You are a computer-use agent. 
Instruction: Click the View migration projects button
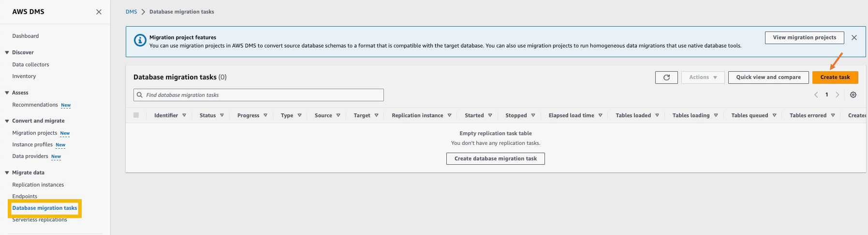click(x=804, y=37)
